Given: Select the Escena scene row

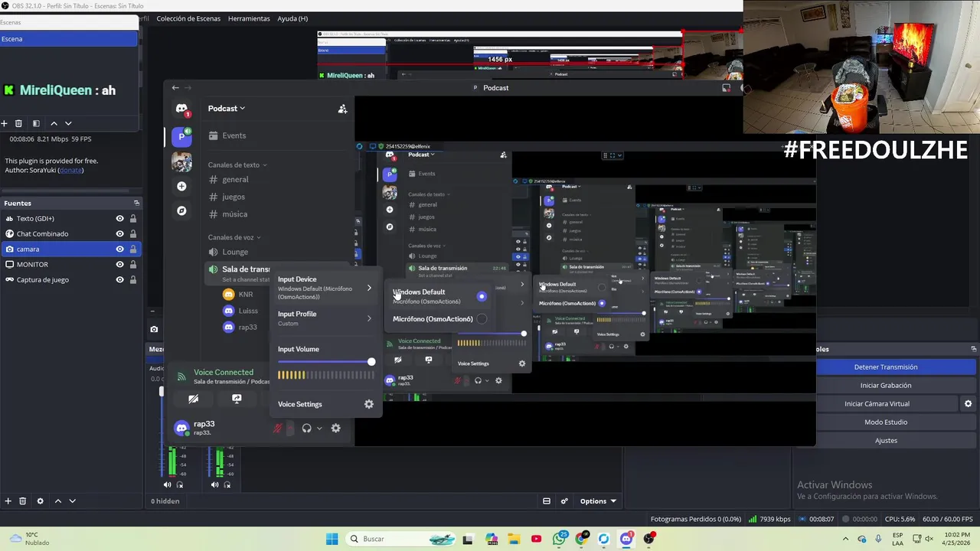Looking at the screenshot, I should (x=69, y=39).
